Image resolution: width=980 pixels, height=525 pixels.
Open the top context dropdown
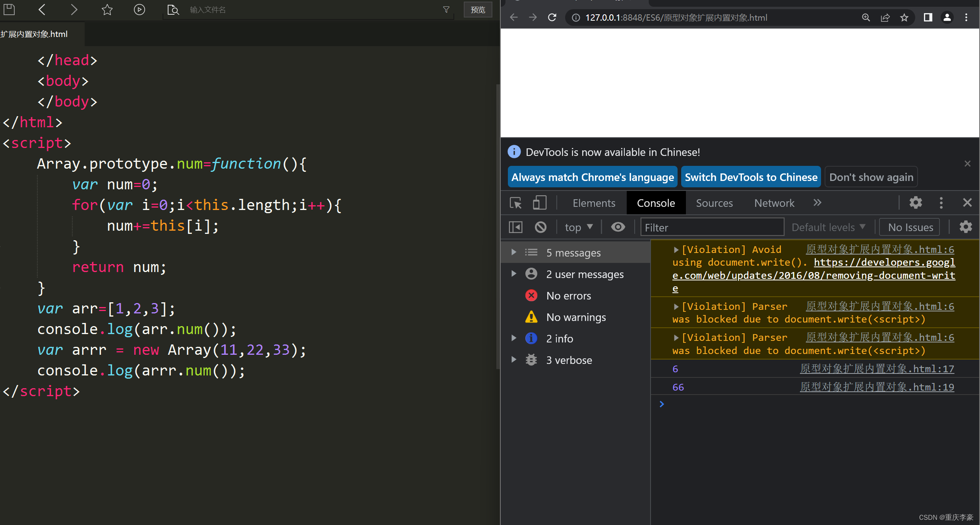click(x=579, y=227)
